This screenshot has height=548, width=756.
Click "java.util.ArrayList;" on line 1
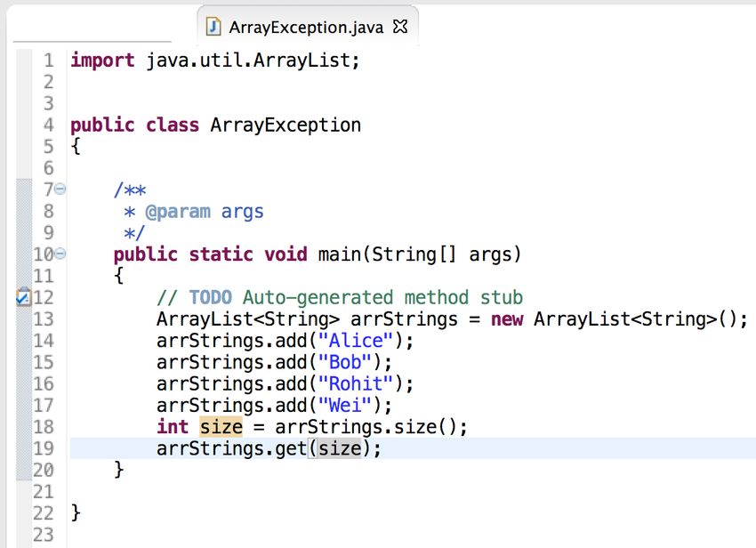(253, 60)
